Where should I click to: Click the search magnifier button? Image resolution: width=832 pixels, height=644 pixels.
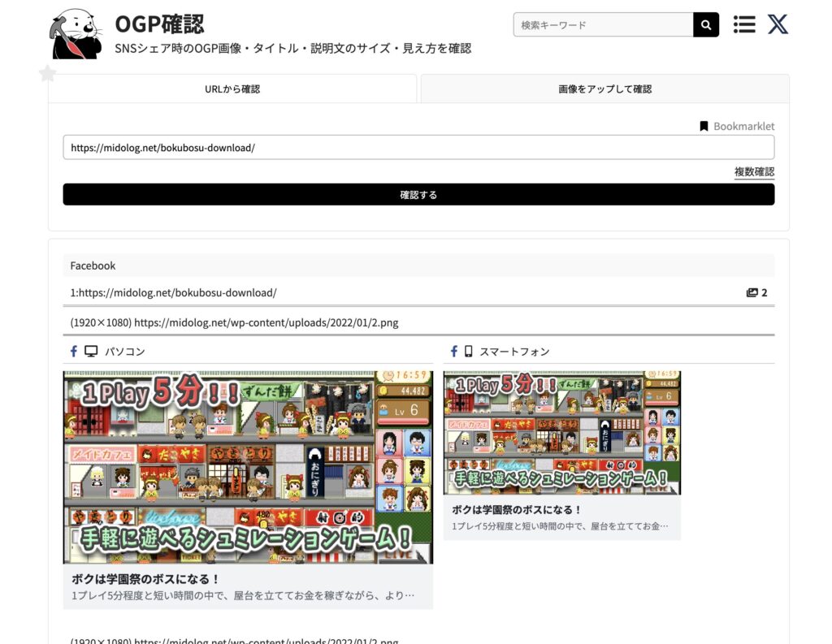click(x=706, y=25)
